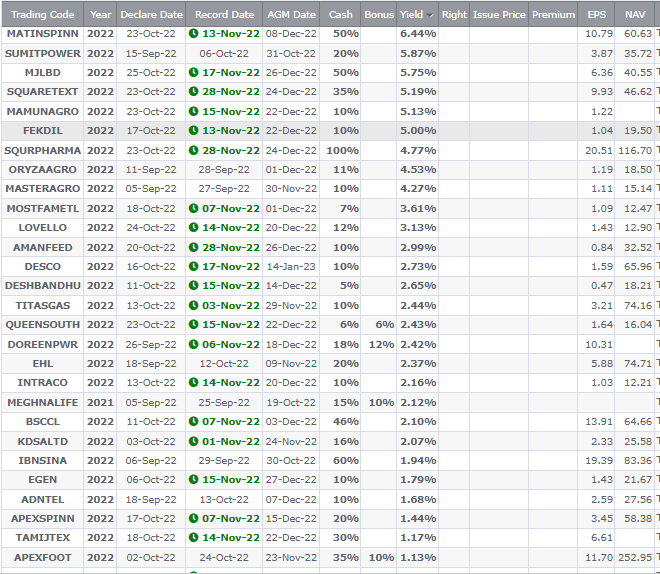This screenshot has width=660, height=574.
Task: Click the clock icon in the BSCCL row
Action: coord(193,421)
